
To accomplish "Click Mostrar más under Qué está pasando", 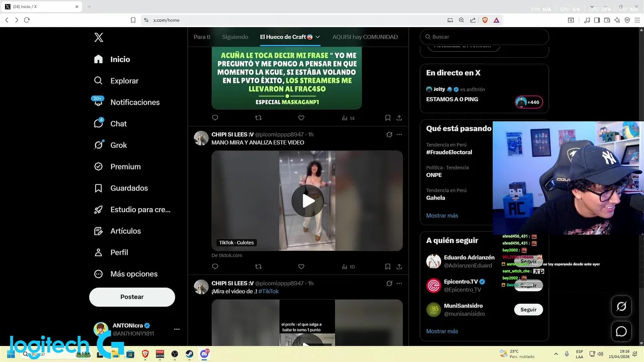I will (442, 216).
